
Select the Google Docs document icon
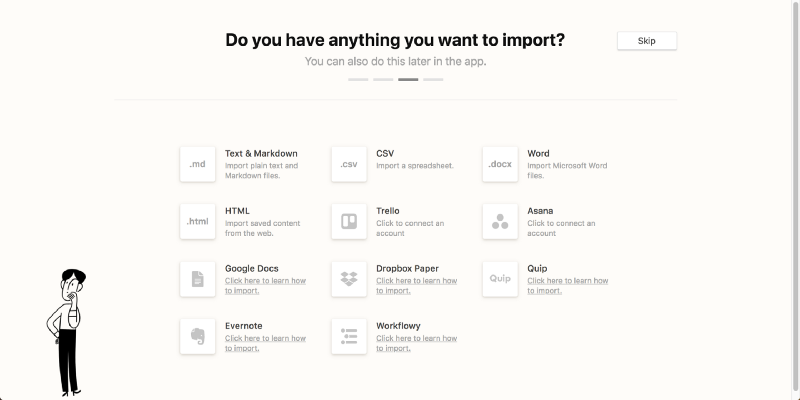coord(197,279)
